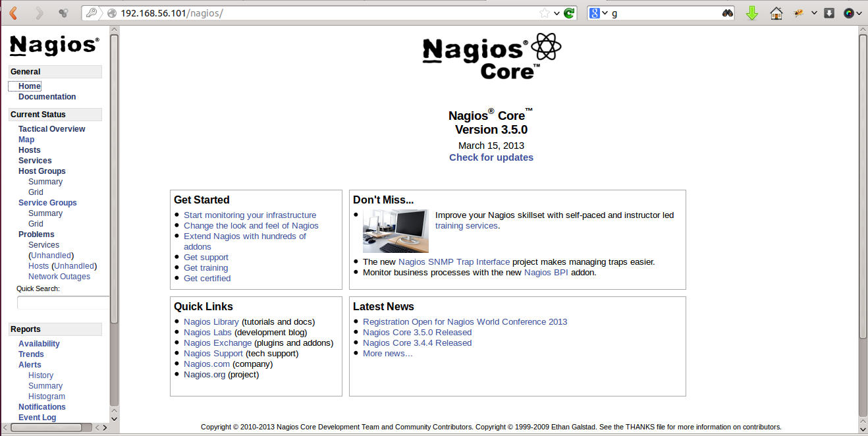This screenshot has height=436, width=868.
Task: Click the colorful circle icon in the toolbar
Action: coord(849,13)
